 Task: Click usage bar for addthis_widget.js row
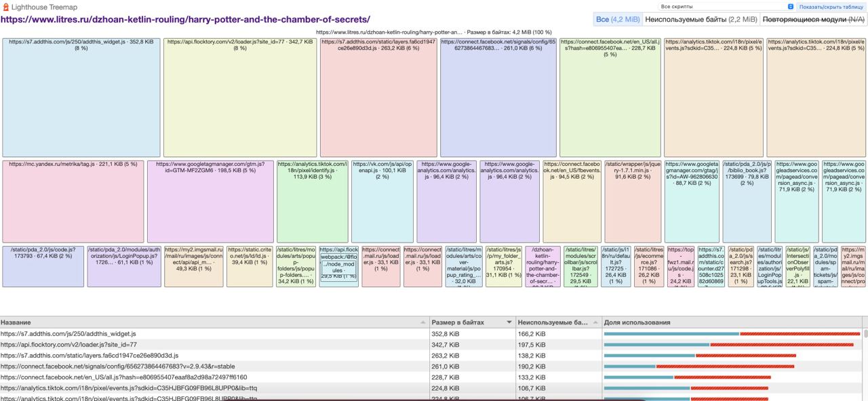click(732, 334)
